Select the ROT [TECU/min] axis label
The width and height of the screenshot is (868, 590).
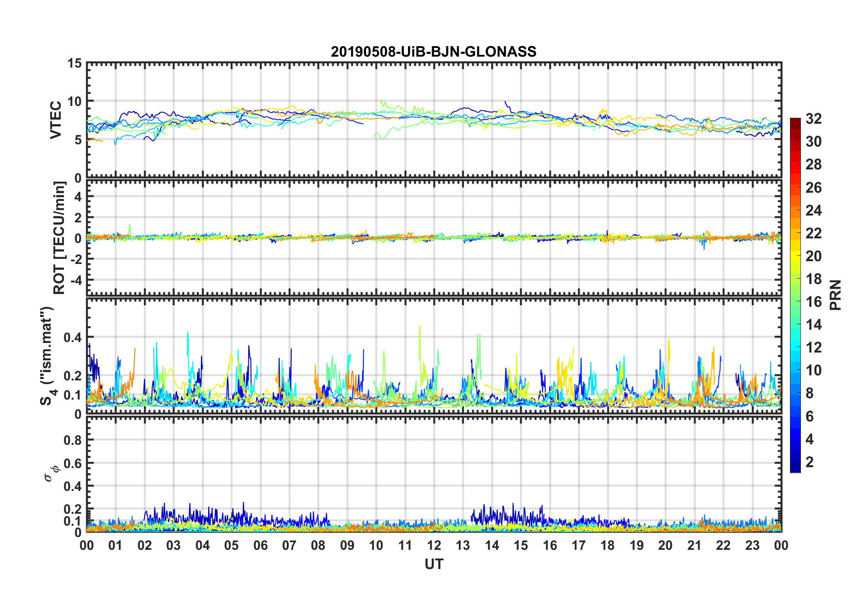(x=59, y=238)
